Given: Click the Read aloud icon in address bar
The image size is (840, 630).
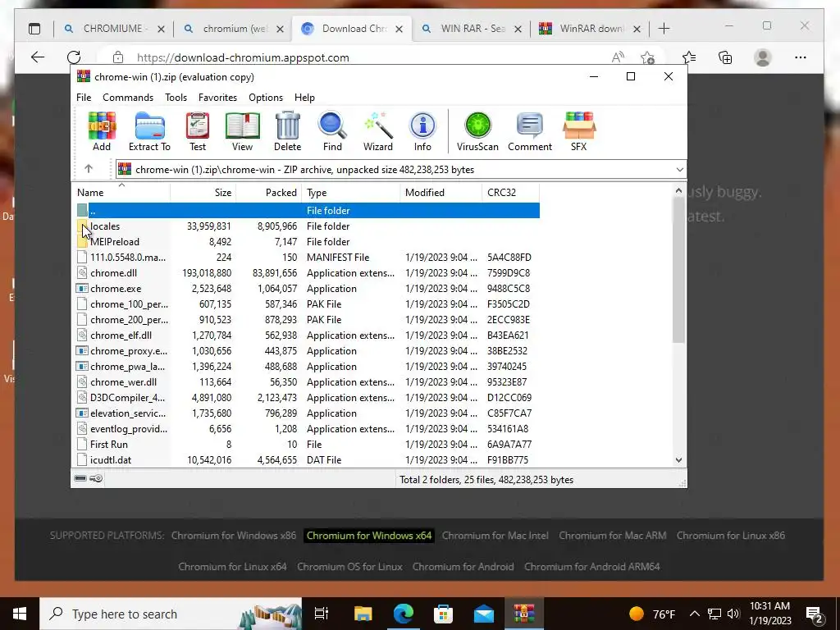Looking at the screenshot, I should [618, 57].
